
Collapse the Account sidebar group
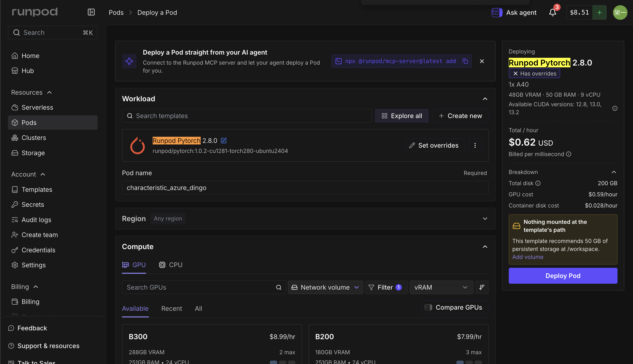[x=28, y=174]
